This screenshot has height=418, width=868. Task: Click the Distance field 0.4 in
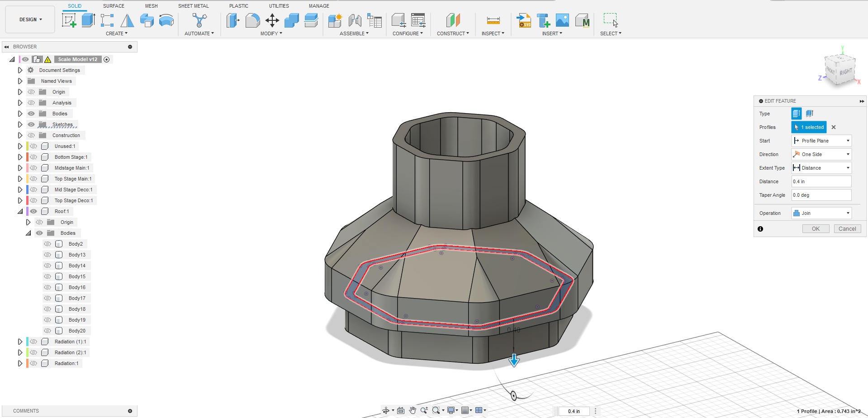821,181
